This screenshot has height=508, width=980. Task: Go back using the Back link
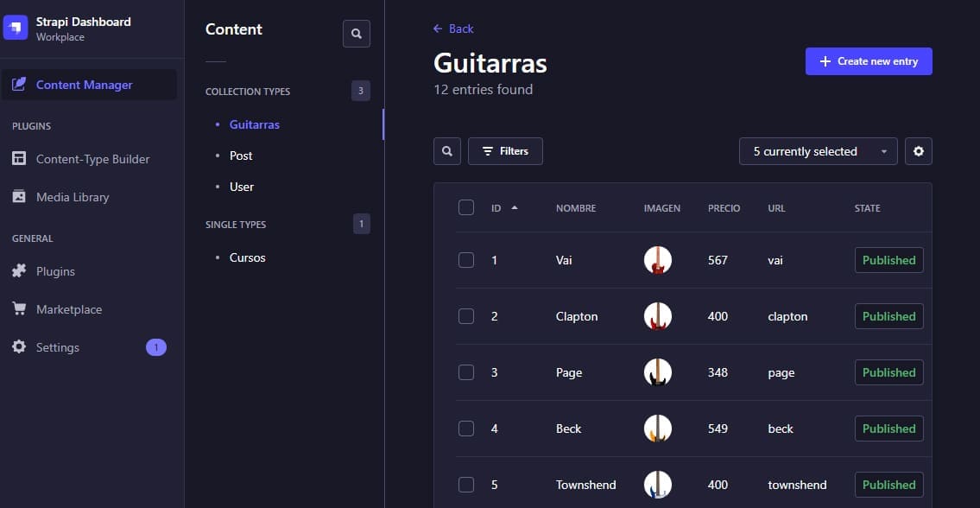click(453, 29)
